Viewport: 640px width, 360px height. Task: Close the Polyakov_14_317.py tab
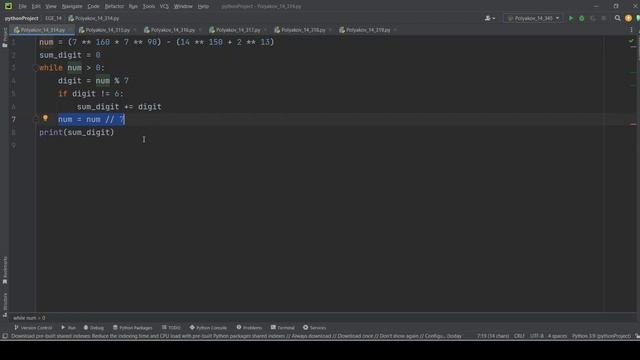(x=265, y=30)
